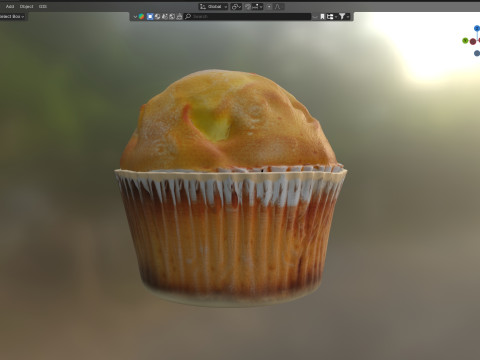Screen dimensions: 480x360
Task: Click the dark blue negative Z gizmo handle
Action: (x=477, y=53)
